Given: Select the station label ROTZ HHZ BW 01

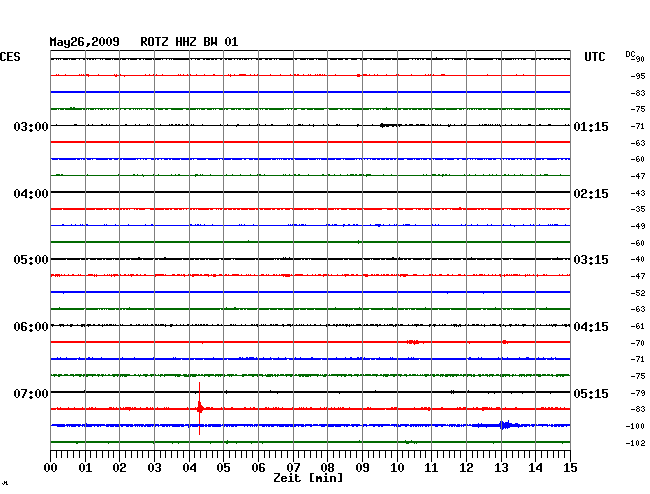Looking at the screenshot, I should 189,42.
